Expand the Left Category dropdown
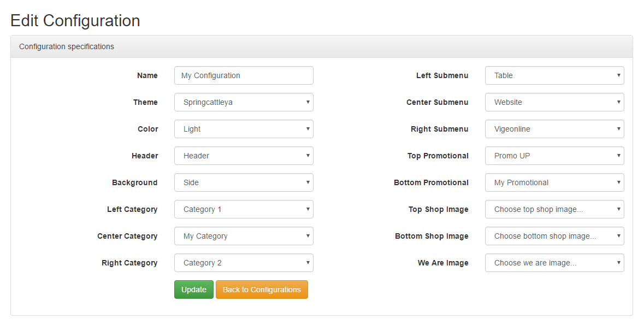Image resolution: width=644 pixels, height=325 pixels. (x=244, y=209)
